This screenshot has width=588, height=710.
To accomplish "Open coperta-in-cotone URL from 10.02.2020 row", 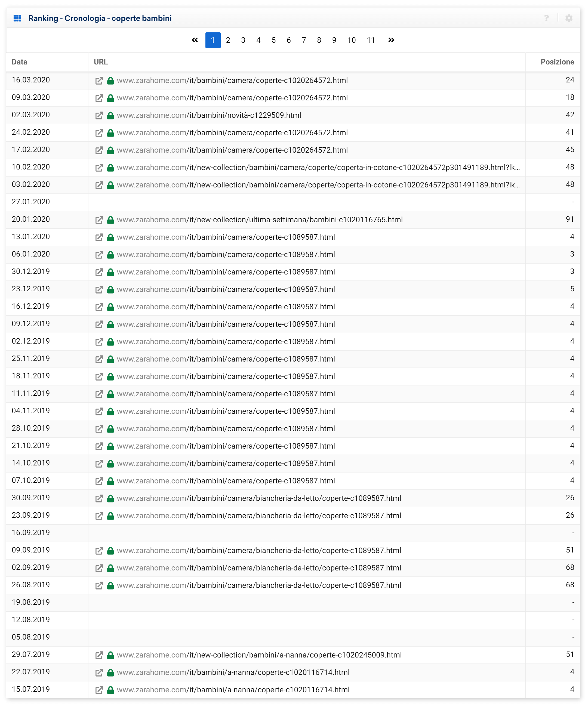I will (x=319, y=167).
